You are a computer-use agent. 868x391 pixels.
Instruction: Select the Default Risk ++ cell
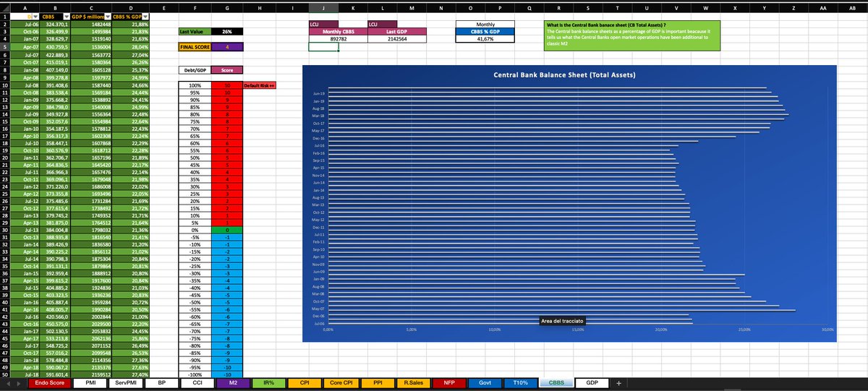[x=258, y=85]
